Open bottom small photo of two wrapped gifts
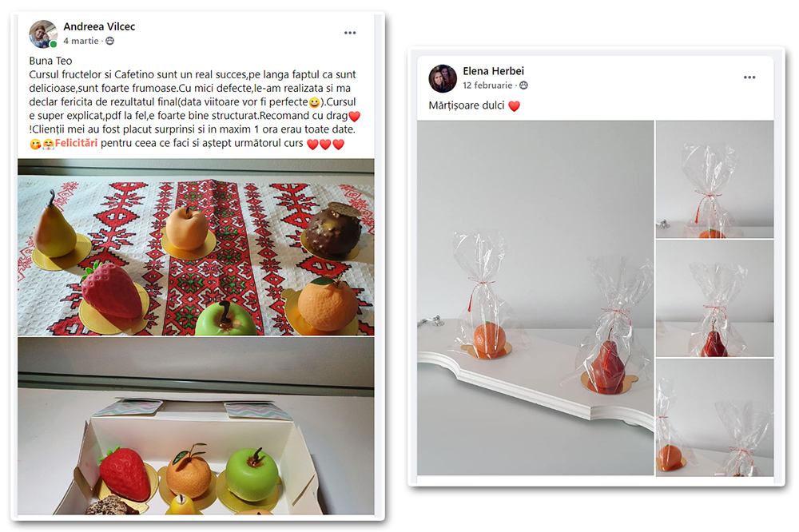 pyautogui.click(x=714, y=418)
